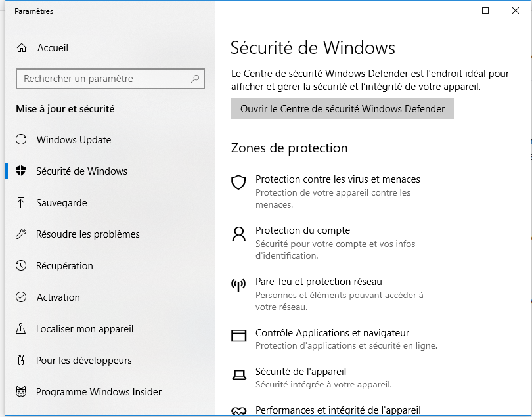The image size is (532, 417).
Task: Click the Windows Update refresh icon
Action: tap(21, 139)
